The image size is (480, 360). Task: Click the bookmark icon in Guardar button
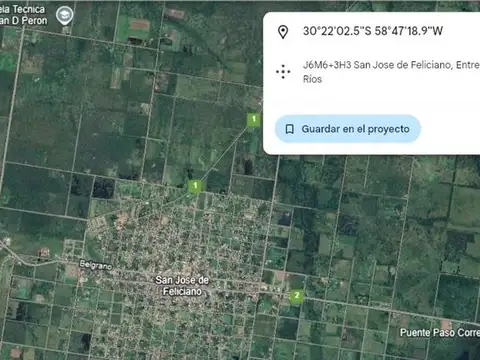[x=290, y=129]
